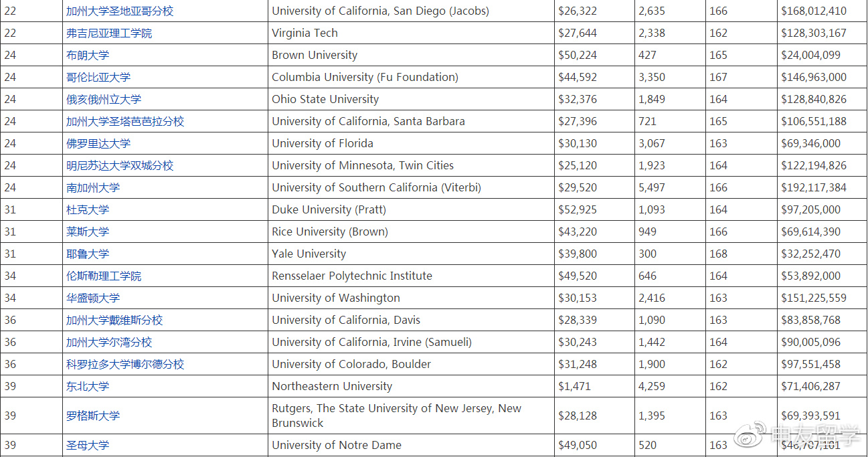Image resolution: width=868 pixels, height=457 pixels.
Task: Open 加州大学圣塔芭芭拉分校 link
Action: click(x=125, y=122)
